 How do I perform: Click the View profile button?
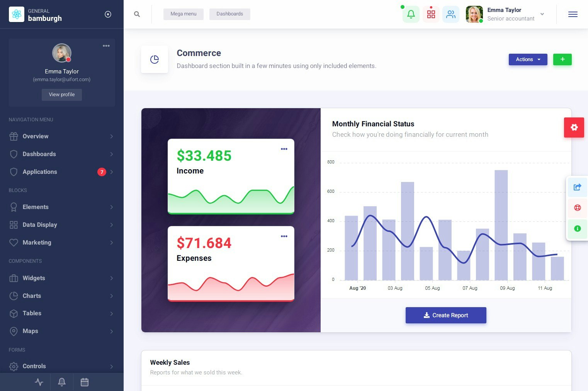(x=61, y=94)
